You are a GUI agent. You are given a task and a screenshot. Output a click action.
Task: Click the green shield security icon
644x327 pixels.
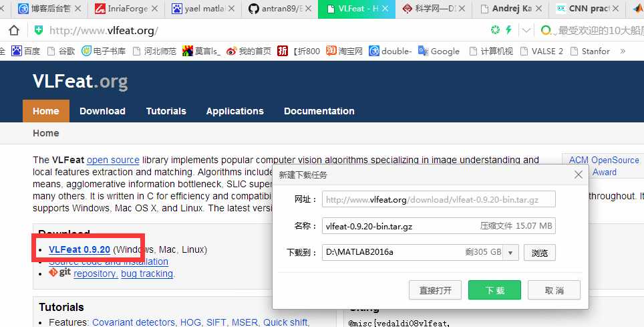[x=38, y=30]
